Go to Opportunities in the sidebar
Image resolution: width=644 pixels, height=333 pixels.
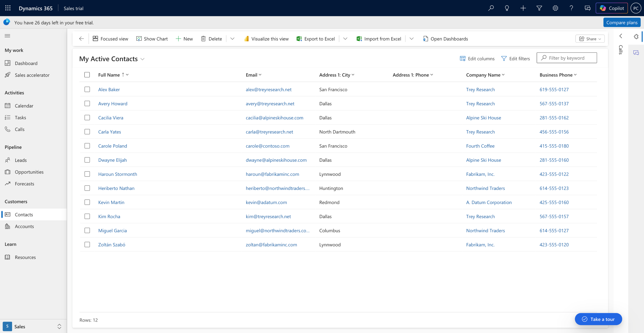(29, 172)
